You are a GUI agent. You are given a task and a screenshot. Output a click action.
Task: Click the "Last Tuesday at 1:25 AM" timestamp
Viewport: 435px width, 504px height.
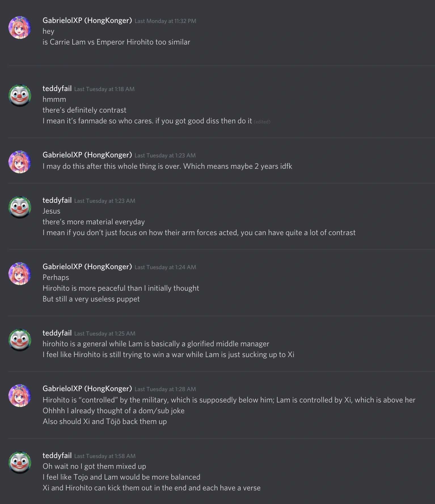tap(105, 334)
